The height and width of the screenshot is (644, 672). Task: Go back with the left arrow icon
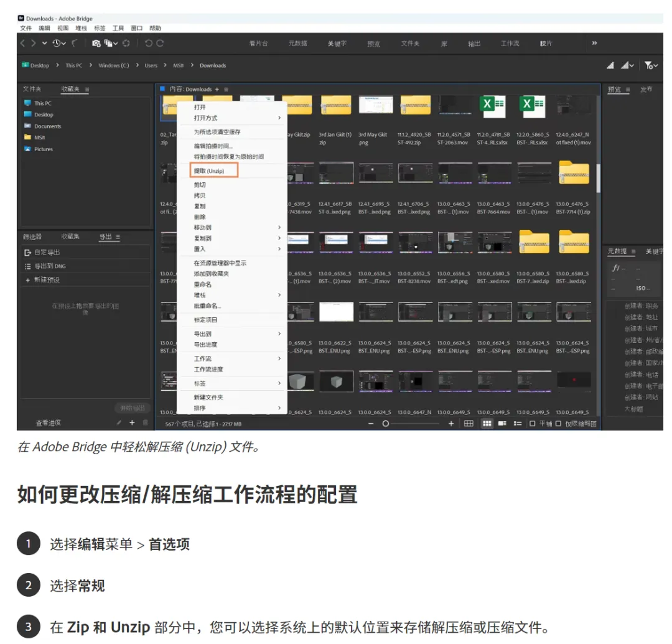23,44
